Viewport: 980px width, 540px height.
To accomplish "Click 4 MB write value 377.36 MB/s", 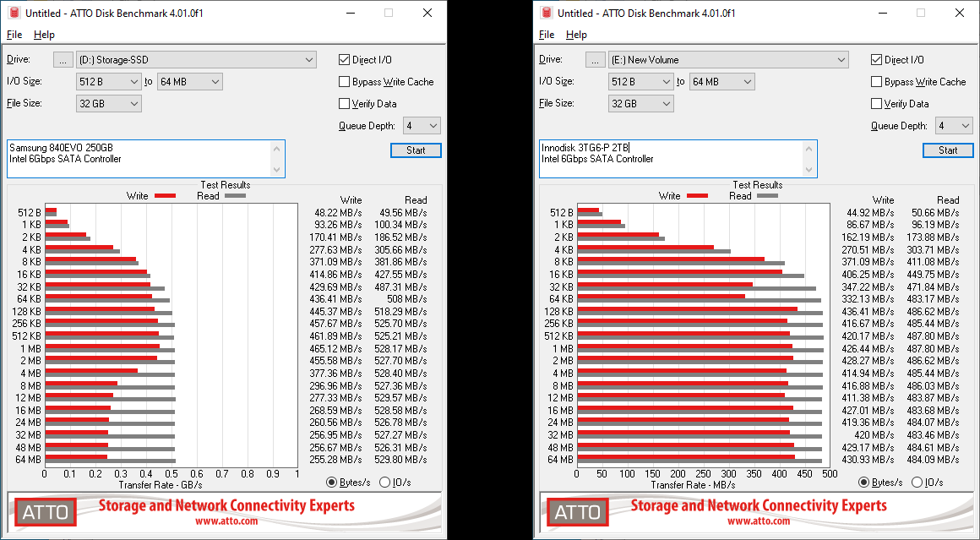I will tap(335, 374).
